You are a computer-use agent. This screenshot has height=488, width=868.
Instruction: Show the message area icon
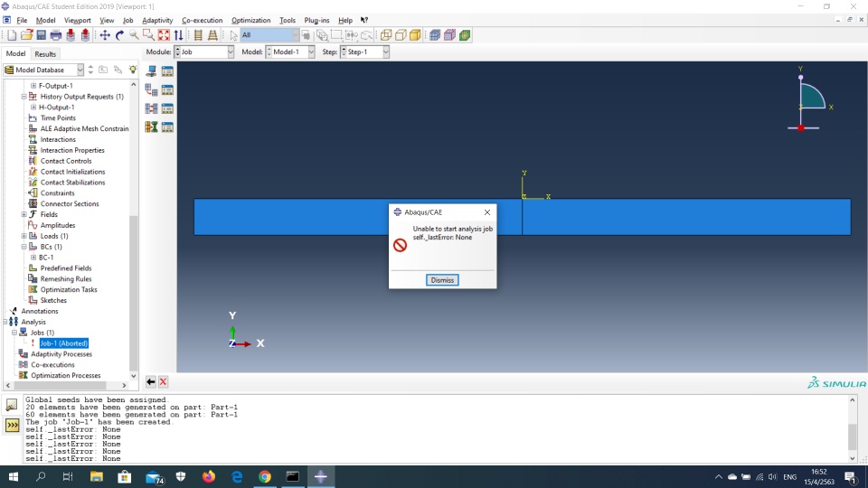[12, 405]
